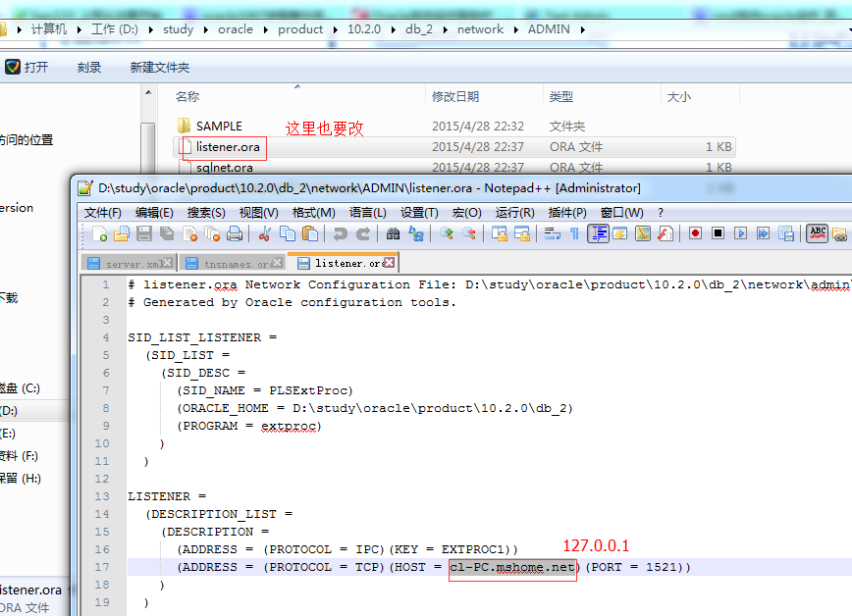Close the listener.ora tab
Screen dimensions: 852x616
pos(389,263)
